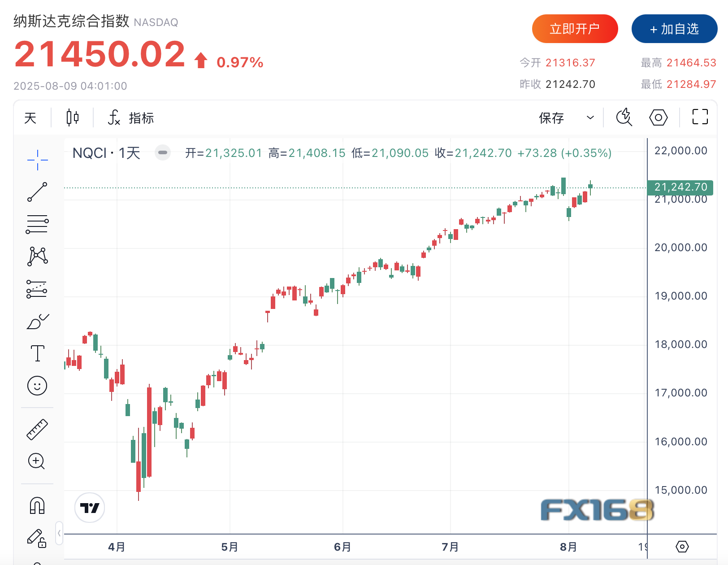Select the text annotation tool
Screen dimensions: 728x565
coord(37,353)
